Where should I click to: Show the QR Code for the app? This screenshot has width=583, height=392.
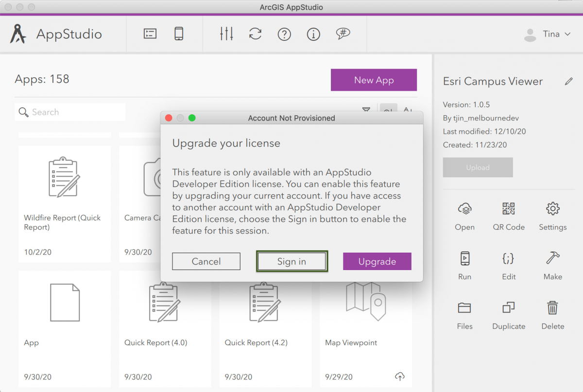[509, 209]
